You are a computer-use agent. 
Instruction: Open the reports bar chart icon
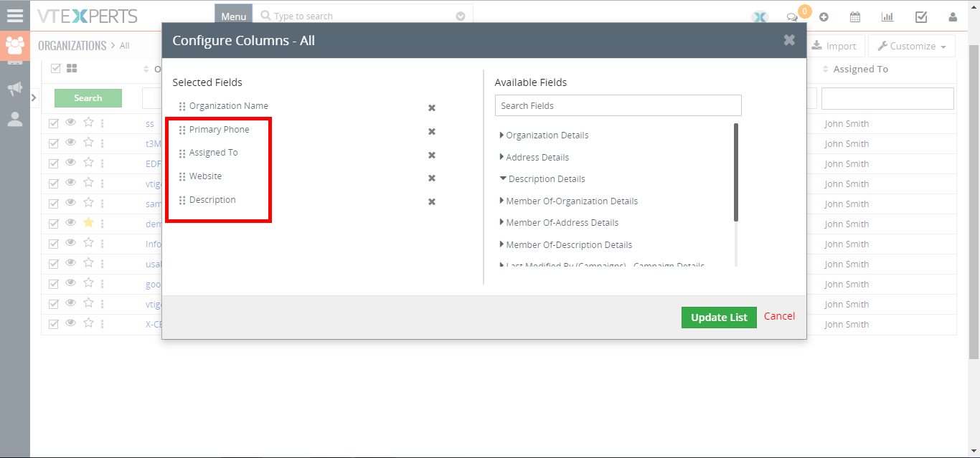pos(887,17)
